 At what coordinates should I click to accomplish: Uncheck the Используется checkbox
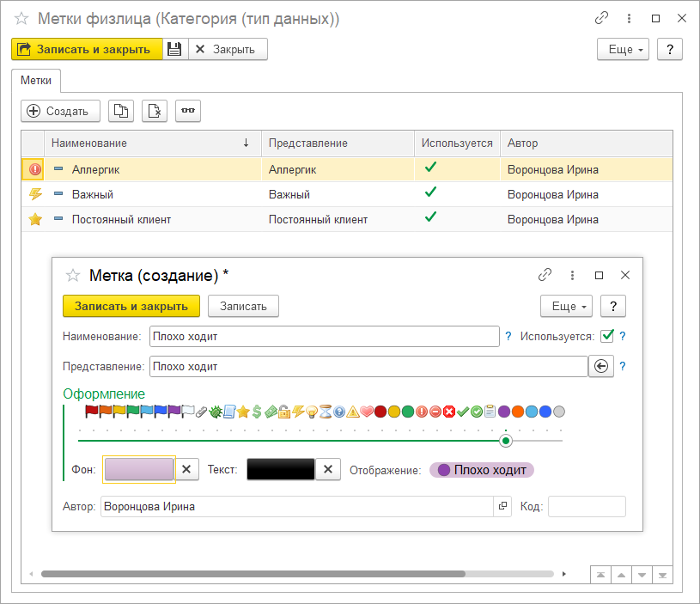607,336
